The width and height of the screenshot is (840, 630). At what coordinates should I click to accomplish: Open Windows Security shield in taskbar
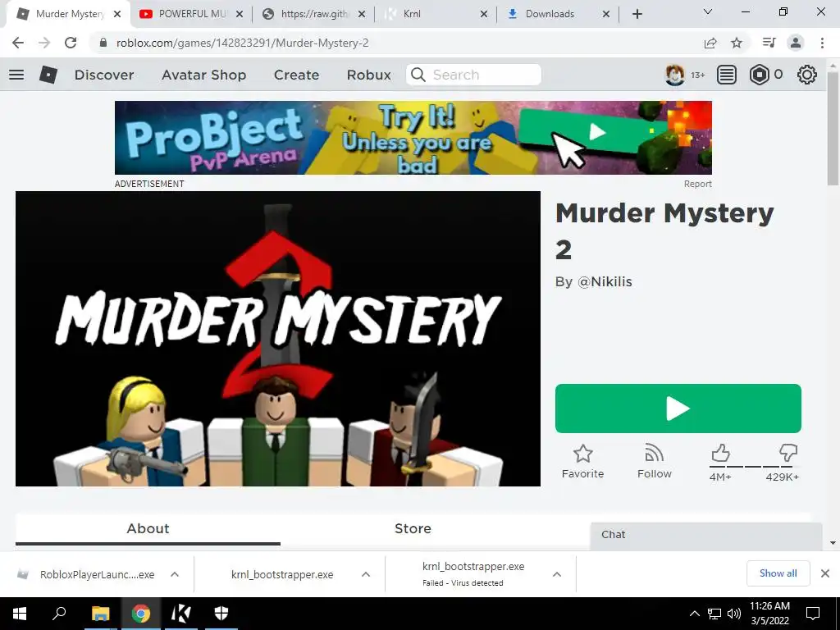(221, 614)
